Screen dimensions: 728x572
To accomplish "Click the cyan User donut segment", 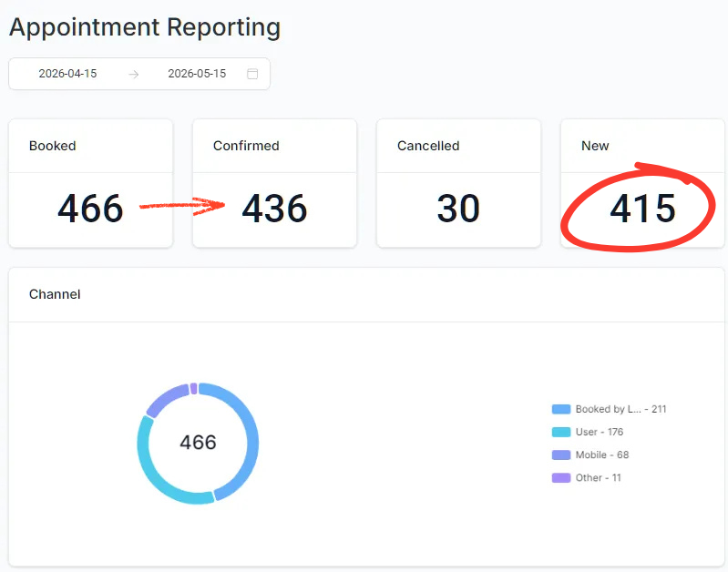I will [153, 474].
